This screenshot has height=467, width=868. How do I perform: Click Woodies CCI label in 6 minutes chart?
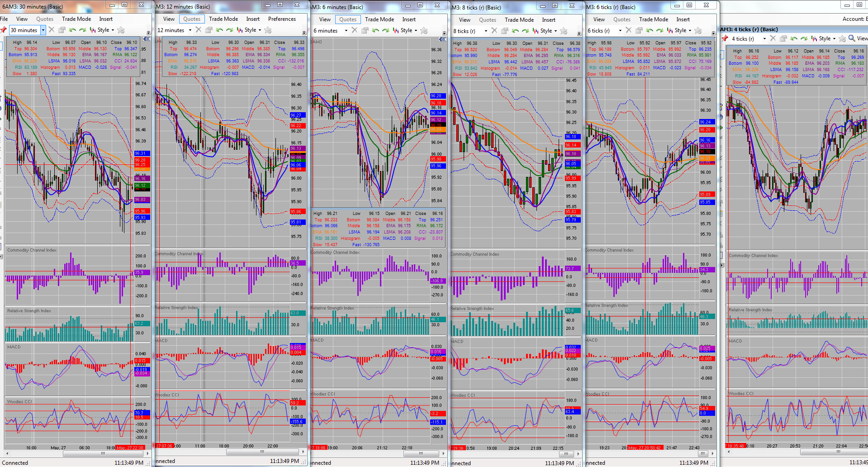click(323, 394)
